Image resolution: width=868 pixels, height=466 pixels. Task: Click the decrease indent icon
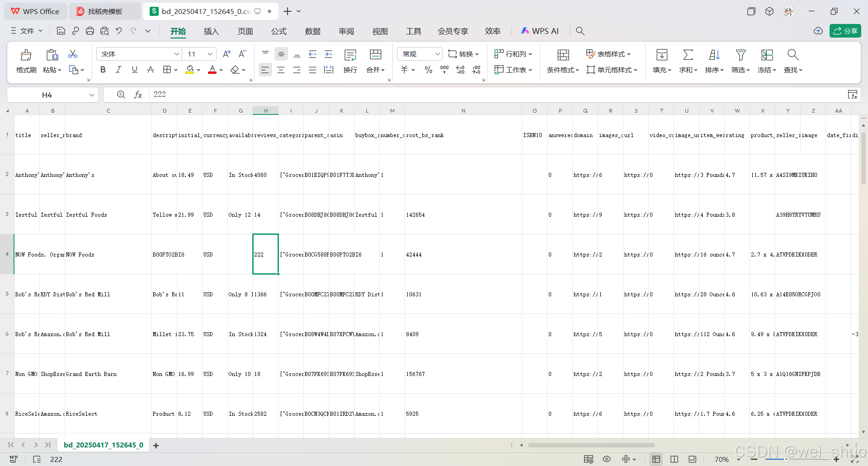[x=312, y=54]
